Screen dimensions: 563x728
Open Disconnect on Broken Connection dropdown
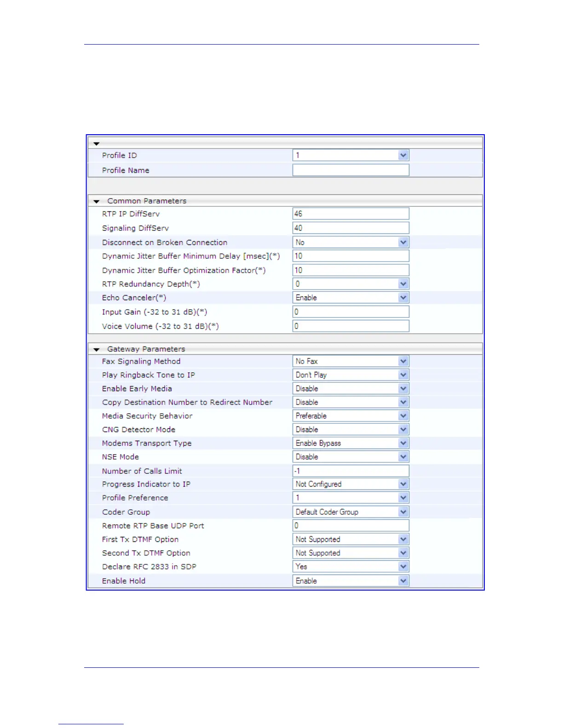tap(350, 242)
